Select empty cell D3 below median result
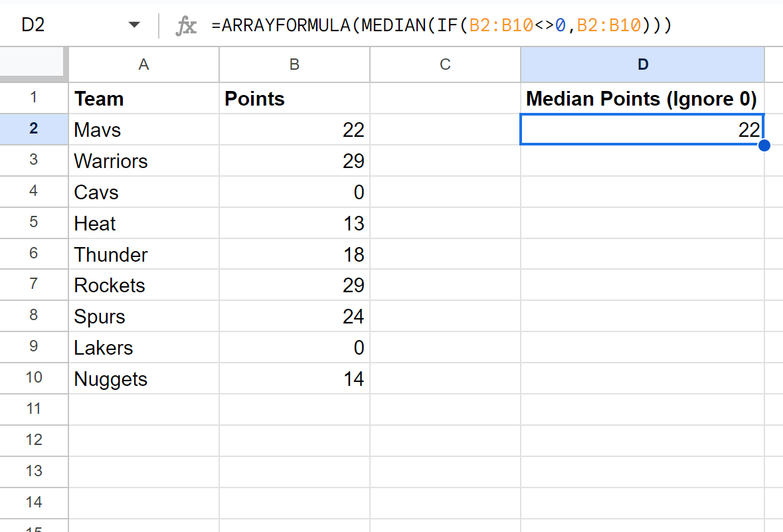The image size is (783, 532). [642, 160]
